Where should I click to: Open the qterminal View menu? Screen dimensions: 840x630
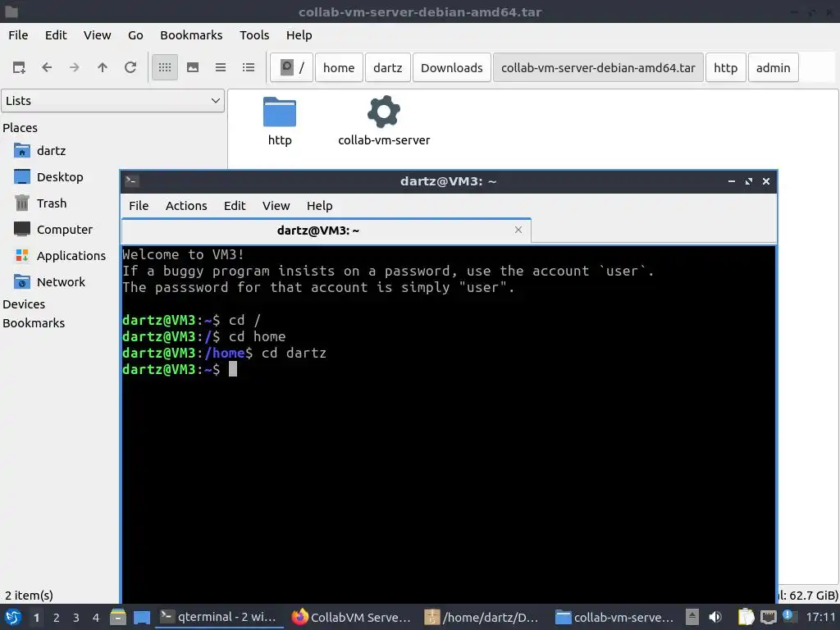[x=276, y=206]
